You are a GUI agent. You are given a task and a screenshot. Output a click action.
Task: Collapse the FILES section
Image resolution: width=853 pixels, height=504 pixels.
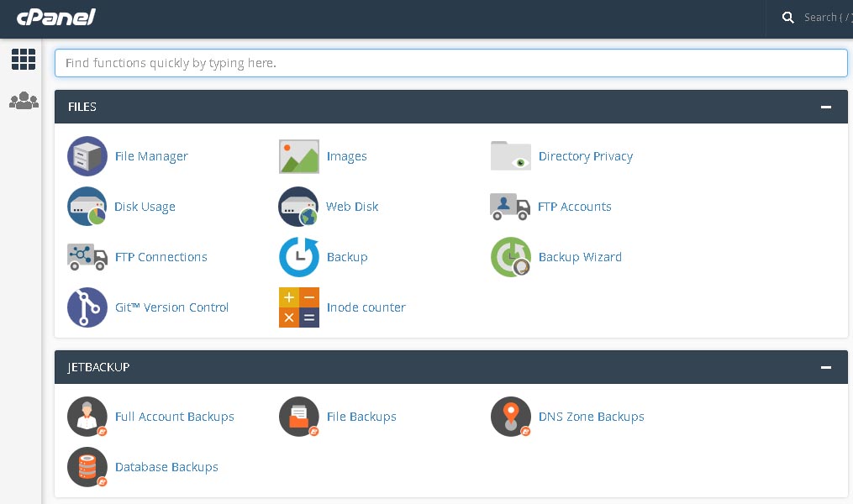(826, 108)
